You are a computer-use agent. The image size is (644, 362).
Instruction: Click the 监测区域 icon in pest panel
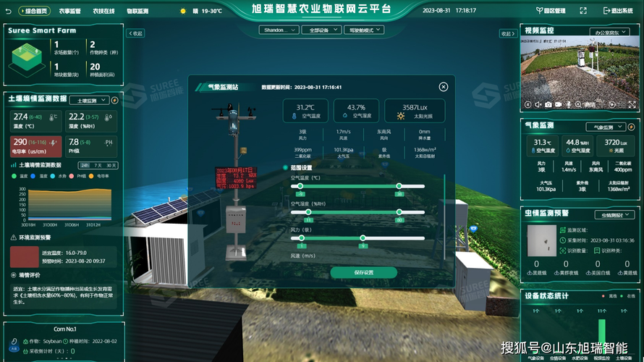[563, 230]
